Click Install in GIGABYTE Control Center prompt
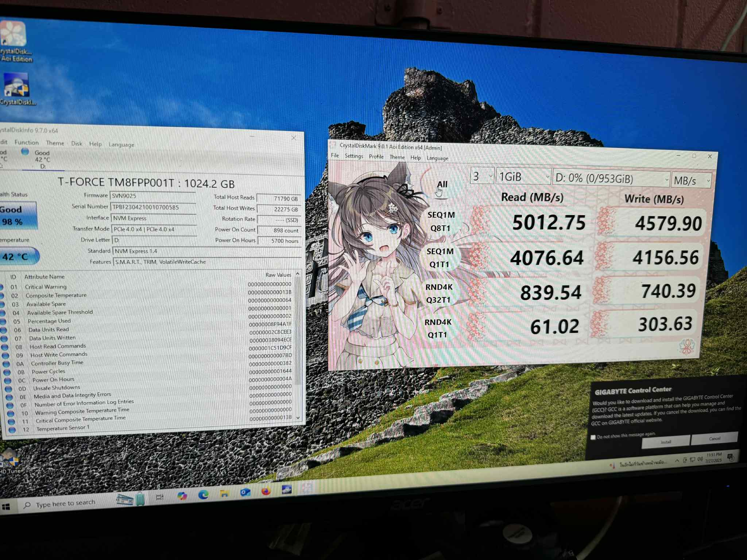747x560 pixels. coord(666,442)
